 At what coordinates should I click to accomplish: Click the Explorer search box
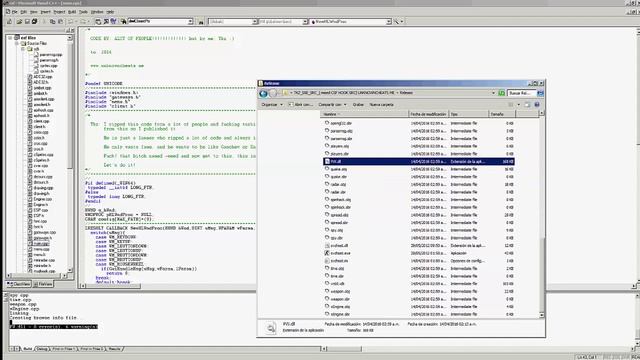coord(522,93)
